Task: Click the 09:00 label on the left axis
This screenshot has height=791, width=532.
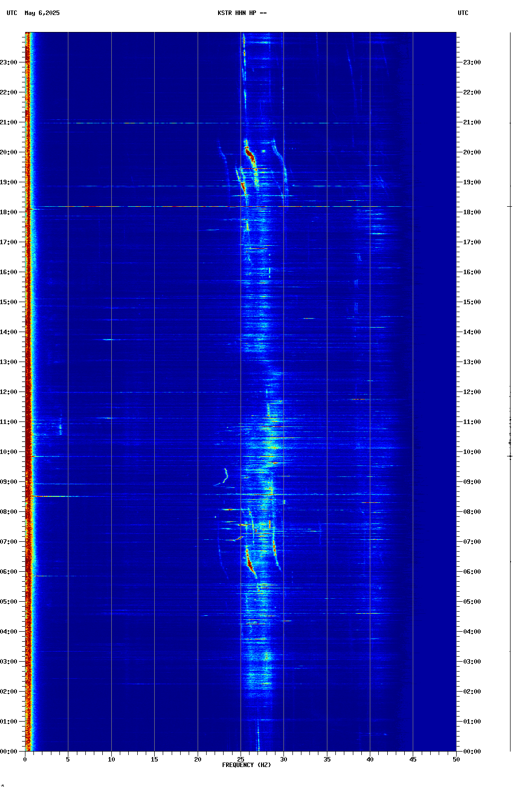Action: pyautogui.click(x=8, y=482)
